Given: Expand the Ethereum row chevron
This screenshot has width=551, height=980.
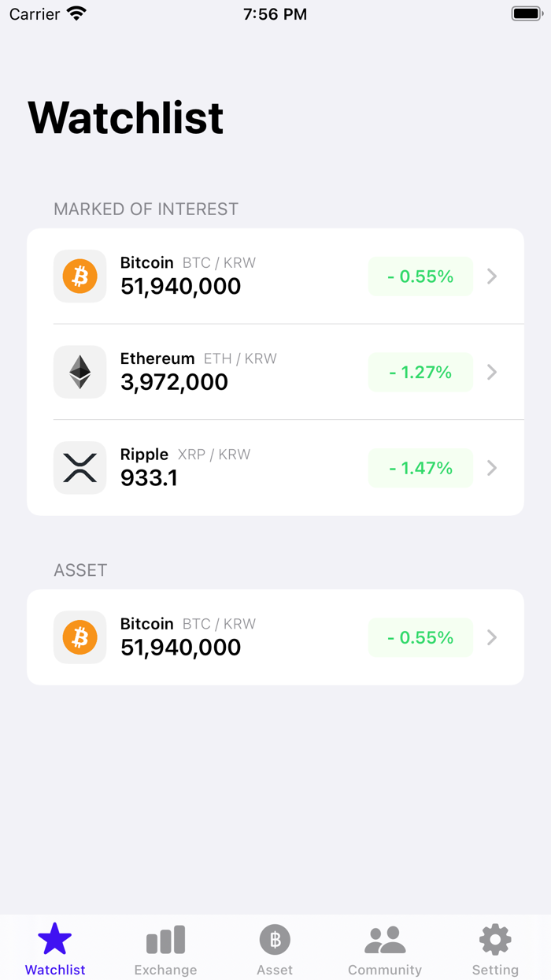Looking at the screenshot, I should click(492, 372).
